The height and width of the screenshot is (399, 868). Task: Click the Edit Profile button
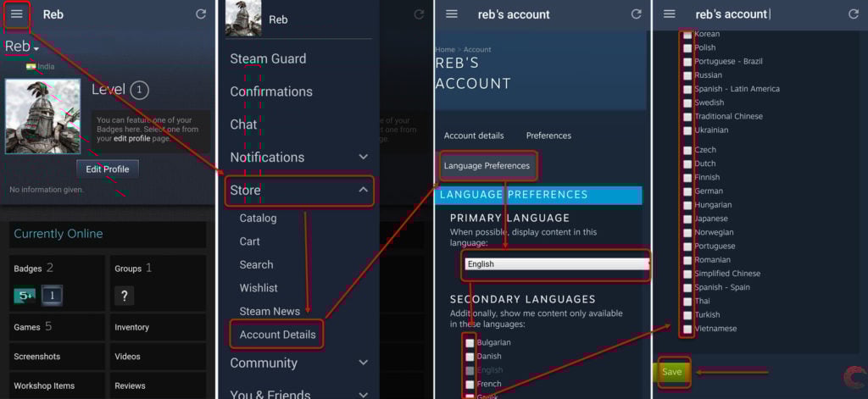[x=108, y=169]
